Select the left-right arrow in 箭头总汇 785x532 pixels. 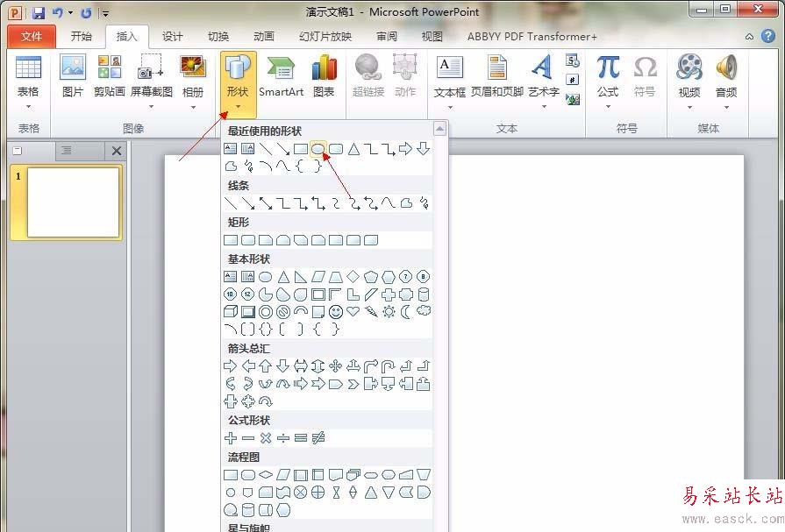(300, 366)
